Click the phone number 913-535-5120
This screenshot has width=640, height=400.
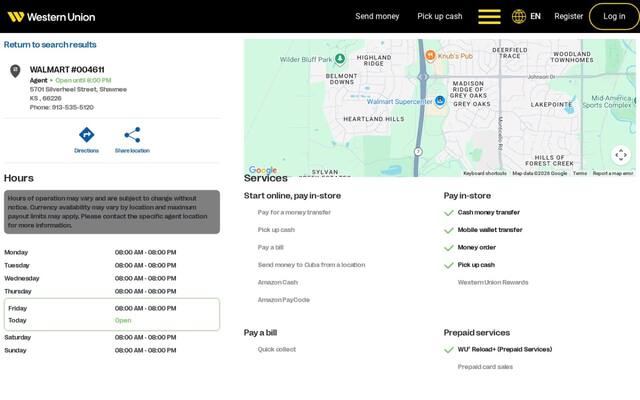73,107
